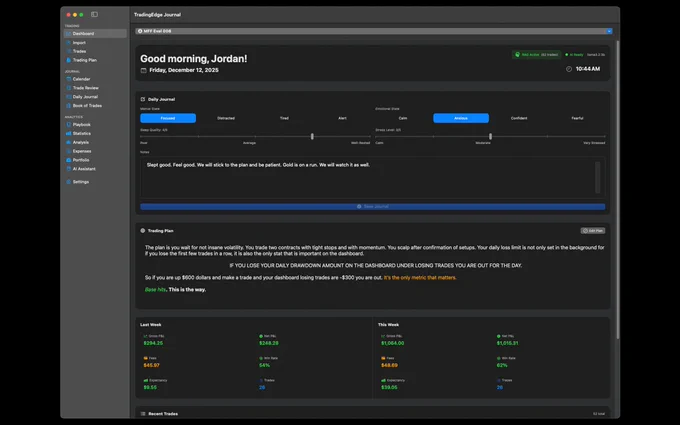Select Fearful emotional state

[x=577, y=118]
